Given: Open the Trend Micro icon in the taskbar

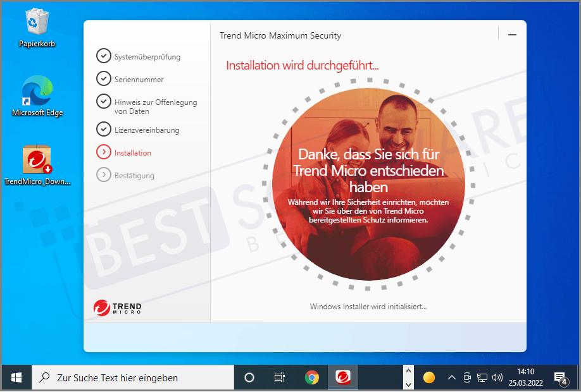Looking at the screenshot, I should [x=342, y=377].
